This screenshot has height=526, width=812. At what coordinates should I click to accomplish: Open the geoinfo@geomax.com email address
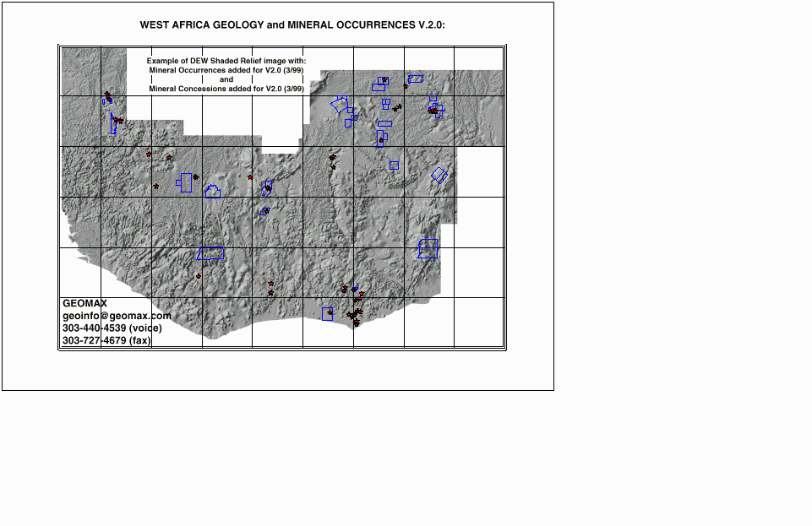(117, 316)
